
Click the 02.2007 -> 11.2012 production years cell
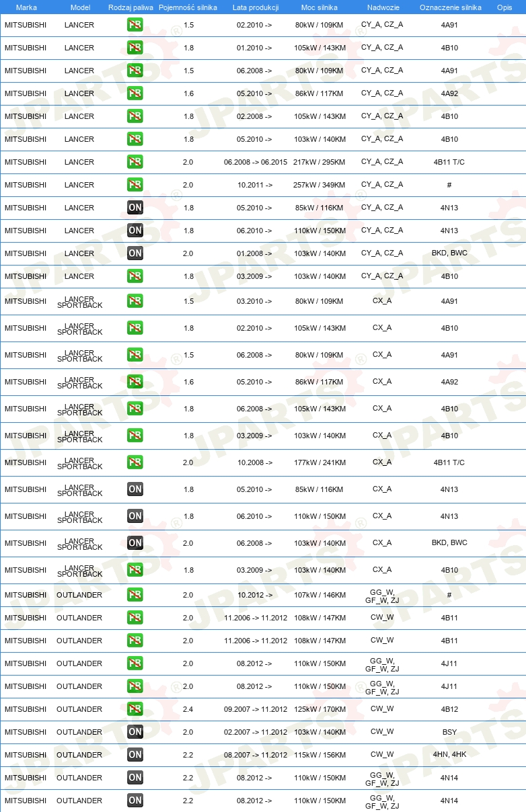(256, 732)
